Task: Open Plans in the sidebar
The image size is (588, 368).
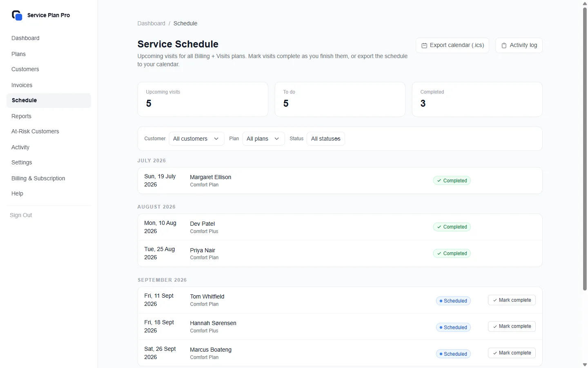Action: coord(49,54)
